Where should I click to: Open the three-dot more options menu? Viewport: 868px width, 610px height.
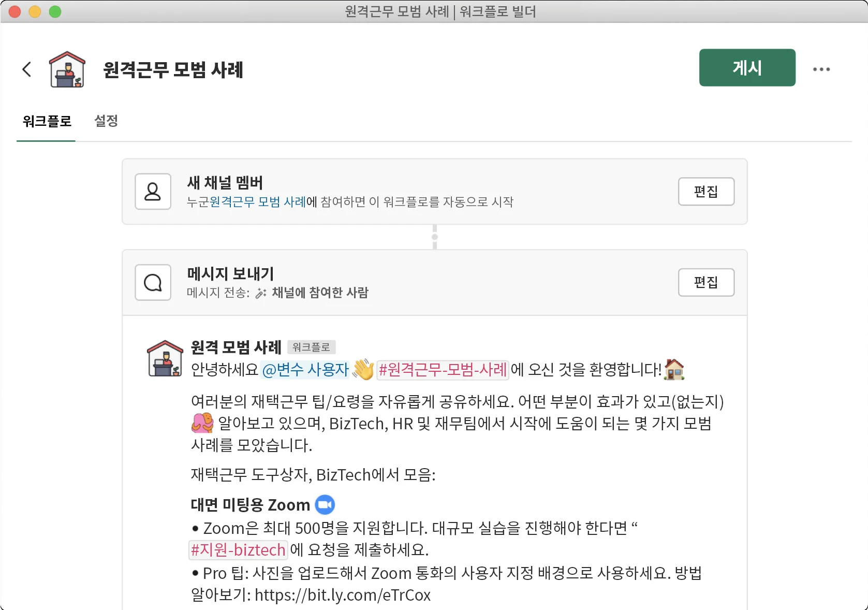[x=821, y=69]
